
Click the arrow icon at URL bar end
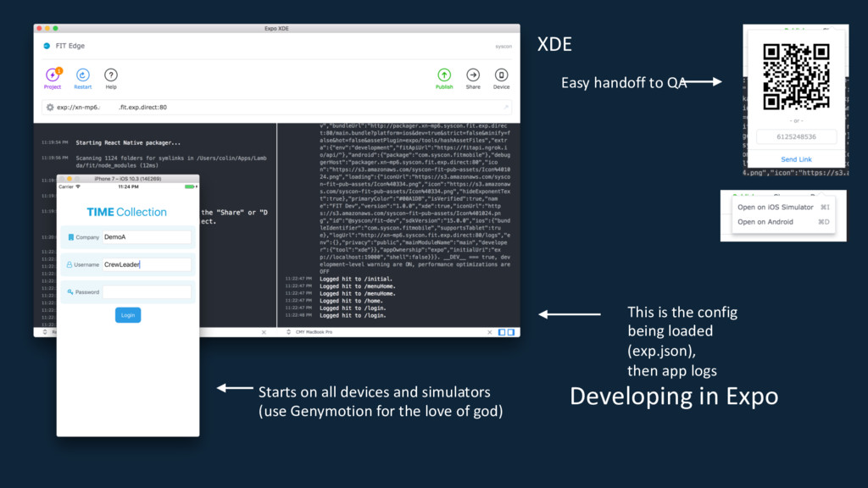505,108
